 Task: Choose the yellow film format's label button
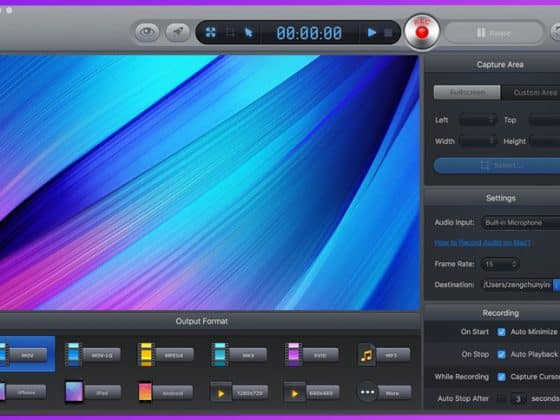pyautogui.click(x=174, y=355)
